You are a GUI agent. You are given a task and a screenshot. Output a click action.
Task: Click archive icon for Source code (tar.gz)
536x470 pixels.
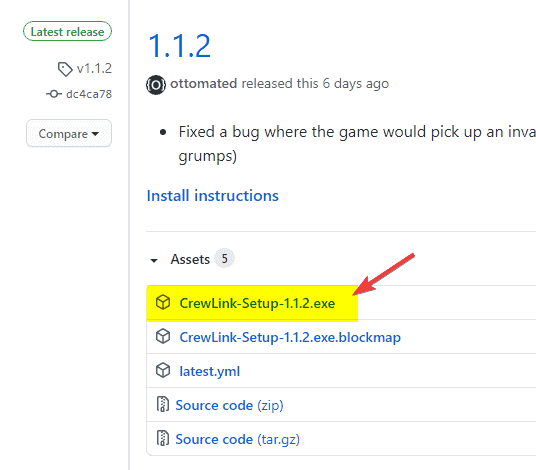(x=163, y=438)
